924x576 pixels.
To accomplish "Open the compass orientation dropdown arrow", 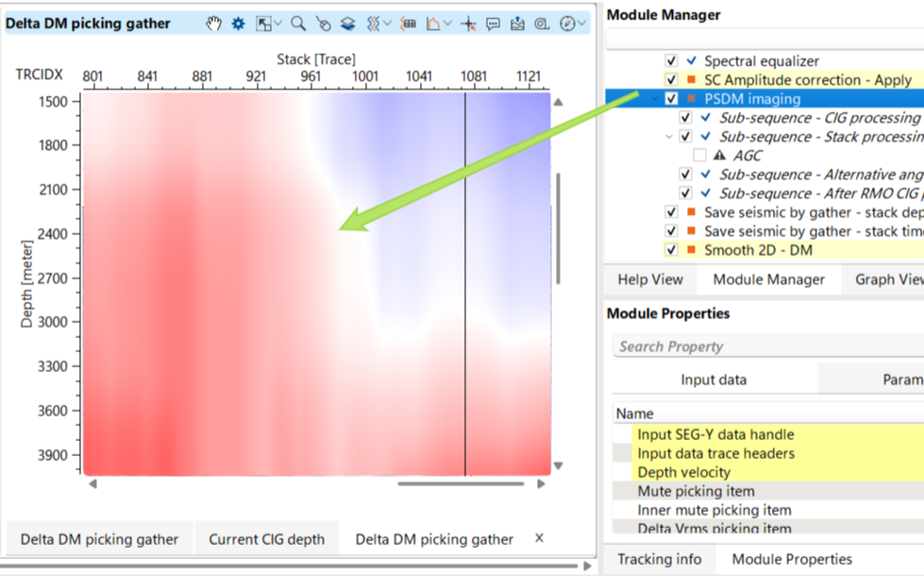I will pyautogui.click(x=582, y=24).
